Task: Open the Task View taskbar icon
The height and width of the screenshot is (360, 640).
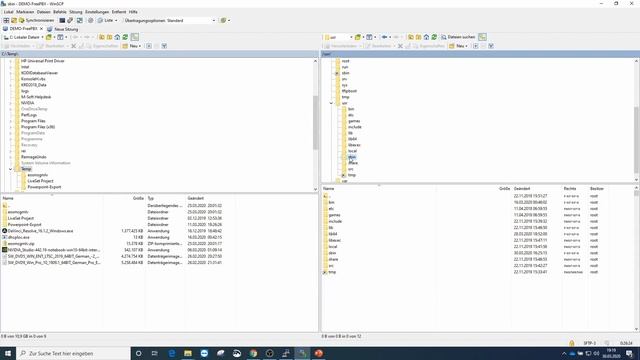Action: 155,353
